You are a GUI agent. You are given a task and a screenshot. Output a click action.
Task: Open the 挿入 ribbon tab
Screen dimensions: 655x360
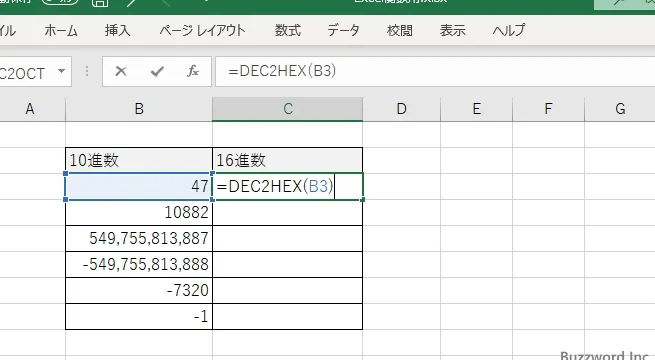point(118,30)
